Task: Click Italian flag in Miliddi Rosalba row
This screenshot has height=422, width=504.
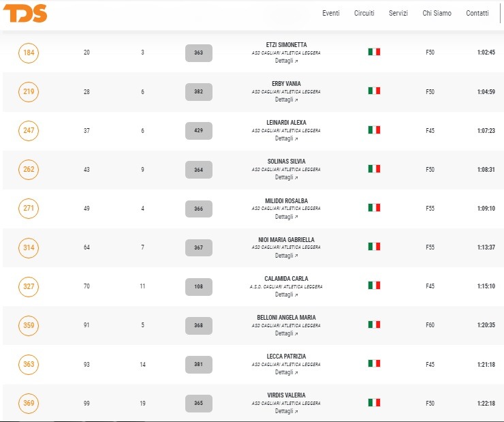Action: click(374, 207)
